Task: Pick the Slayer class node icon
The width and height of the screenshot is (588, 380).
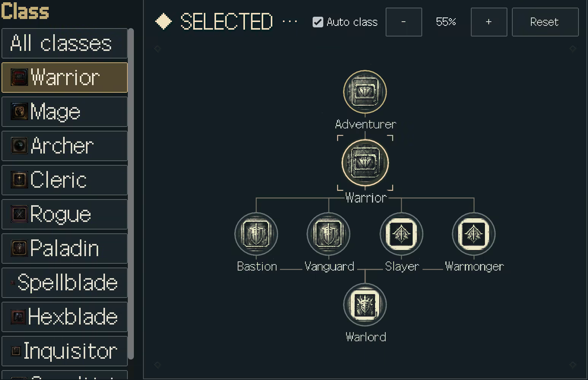Action: coord(401,234)
